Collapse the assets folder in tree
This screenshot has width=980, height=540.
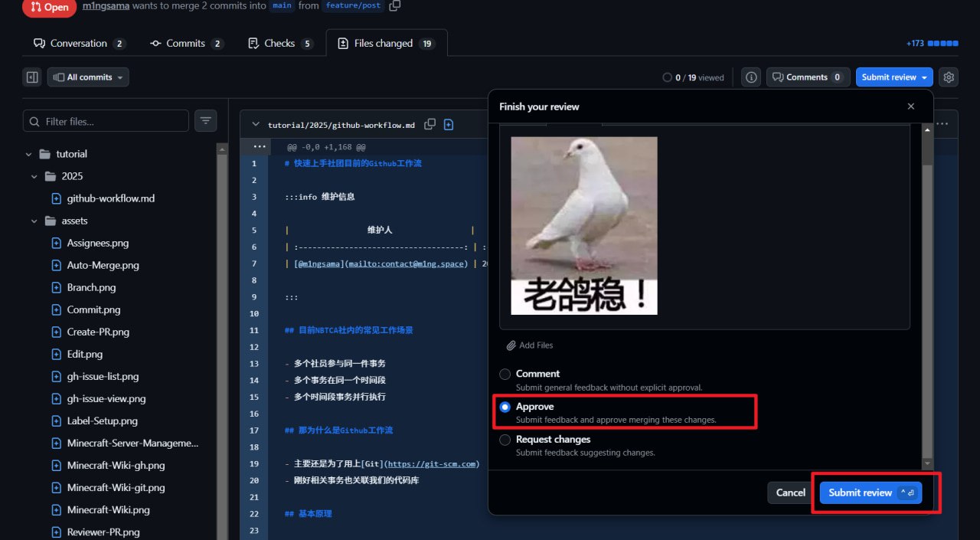(34, 221)
